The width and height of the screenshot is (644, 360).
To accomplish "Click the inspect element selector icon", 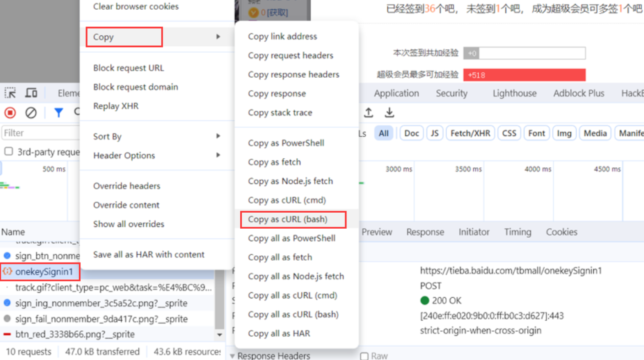I will tap(10, 93).
